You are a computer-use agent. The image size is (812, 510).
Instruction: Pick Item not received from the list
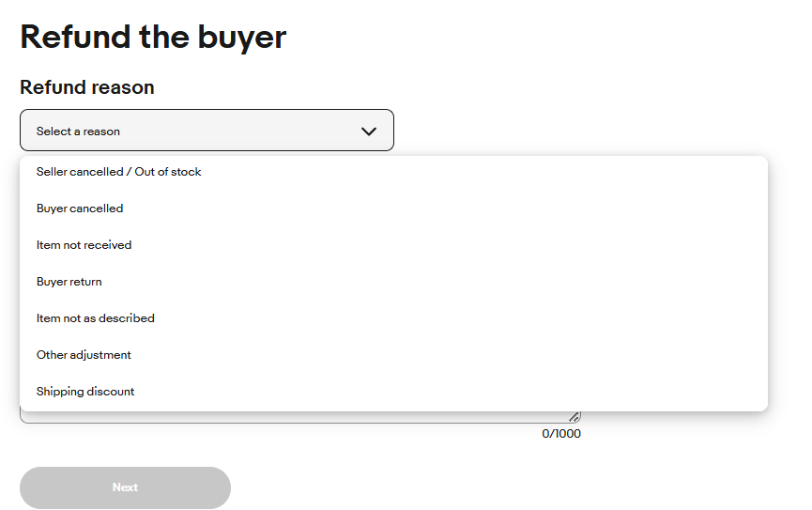[84, 245]
